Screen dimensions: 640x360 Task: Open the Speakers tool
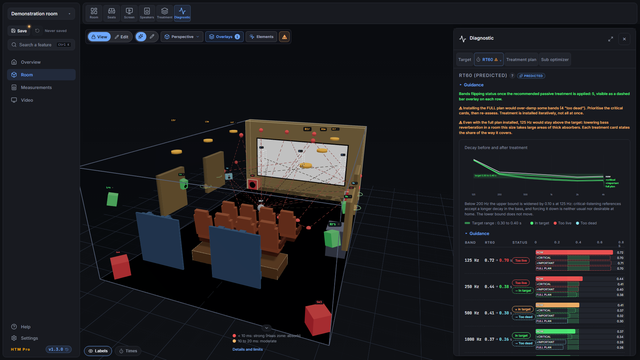point(147,13)
